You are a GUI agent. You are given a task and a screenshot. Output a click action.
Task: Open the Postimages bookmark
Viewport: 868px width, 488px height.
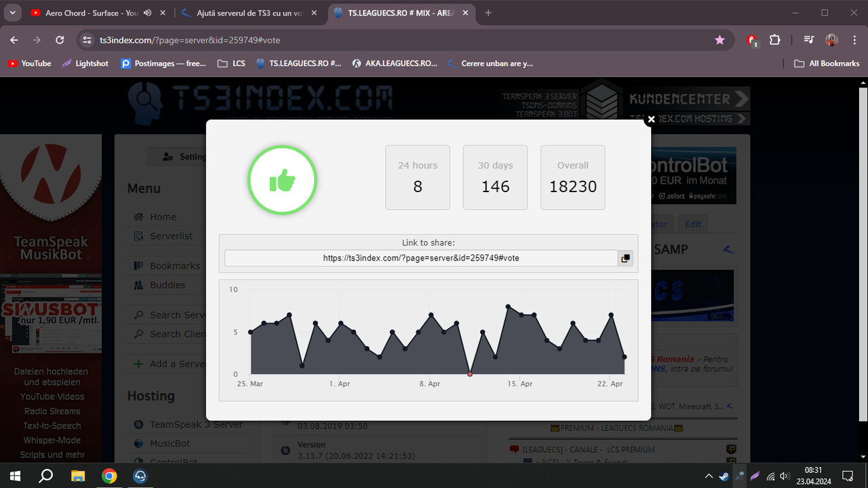click(163, 63)
